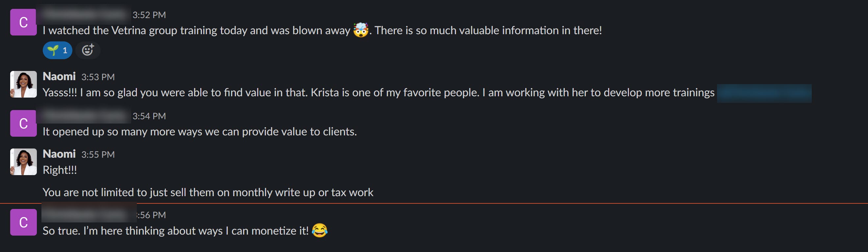This screenshot has height=252, width=868.
Task: Open Naomi's name on the 3:53 PM message
Action: pos(59,76)
